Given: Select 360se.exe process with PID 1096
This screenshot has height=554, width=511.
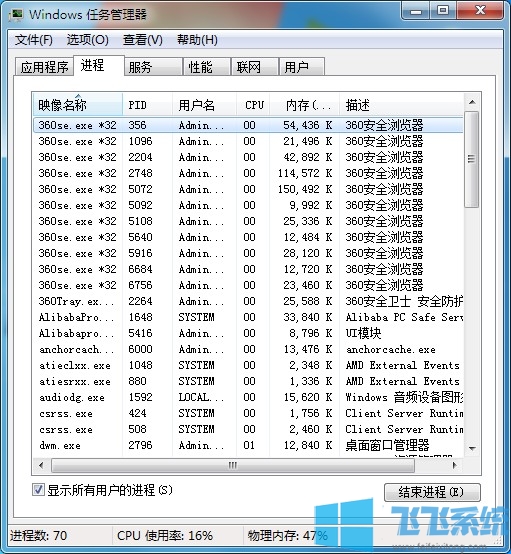Looking at the screenshot, I should [x=248, y=141].
